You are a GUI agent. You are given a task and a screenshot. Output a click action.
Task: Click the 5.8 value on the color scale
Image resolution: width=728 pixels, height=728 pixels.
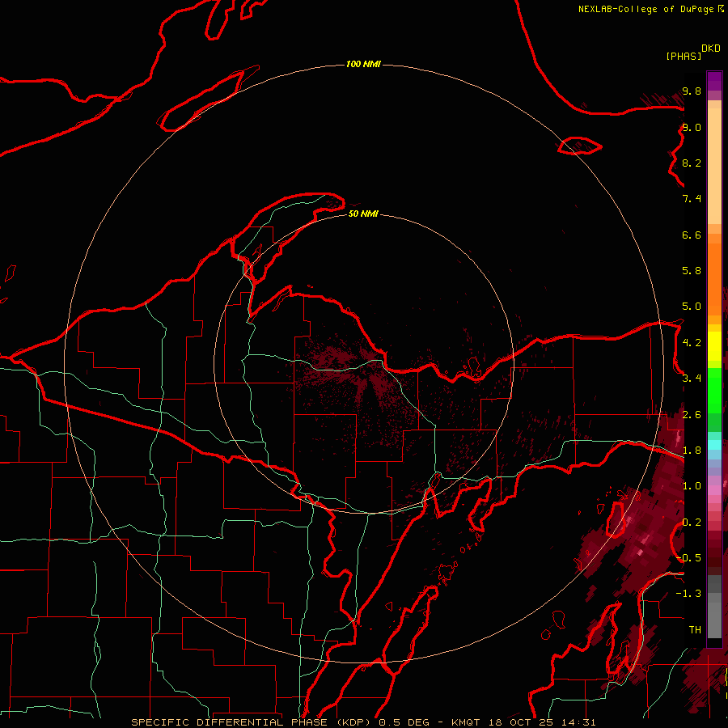point(692,271)
